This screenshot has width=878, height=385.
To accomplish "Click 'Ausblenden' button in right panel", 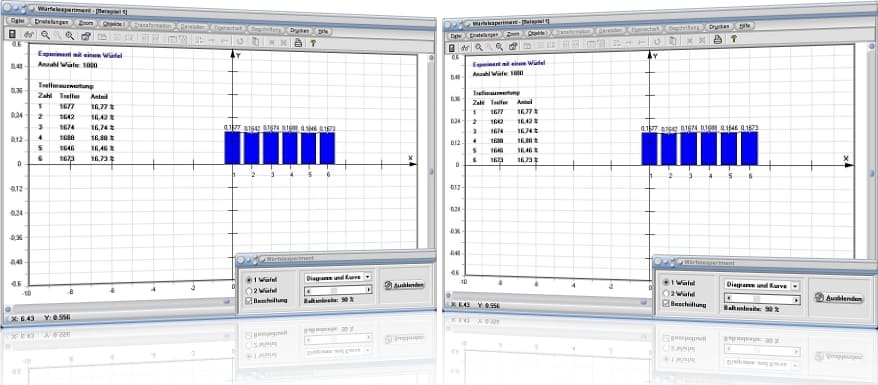I will click(x=839, y=298).
